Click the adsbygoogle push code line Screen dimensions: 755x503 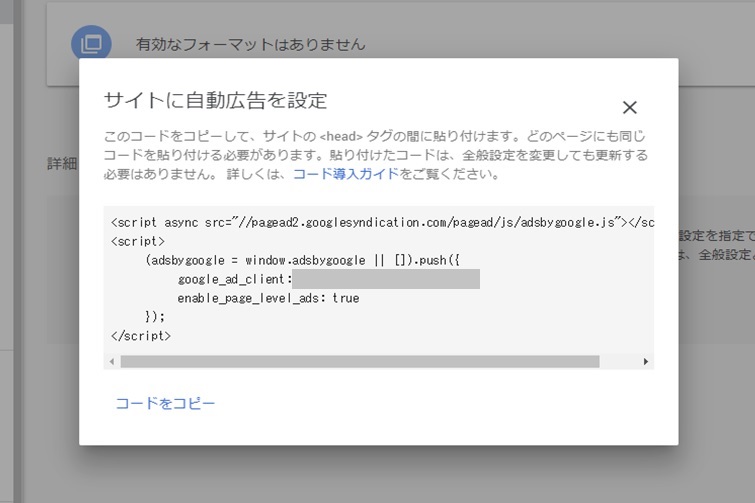coord(302,260)
